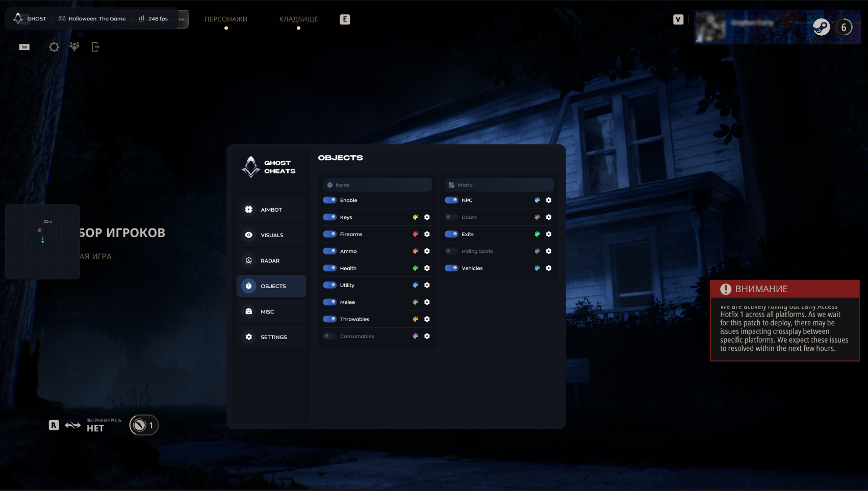
Task: Toggle the Utility switch
Action: point(330,285)
